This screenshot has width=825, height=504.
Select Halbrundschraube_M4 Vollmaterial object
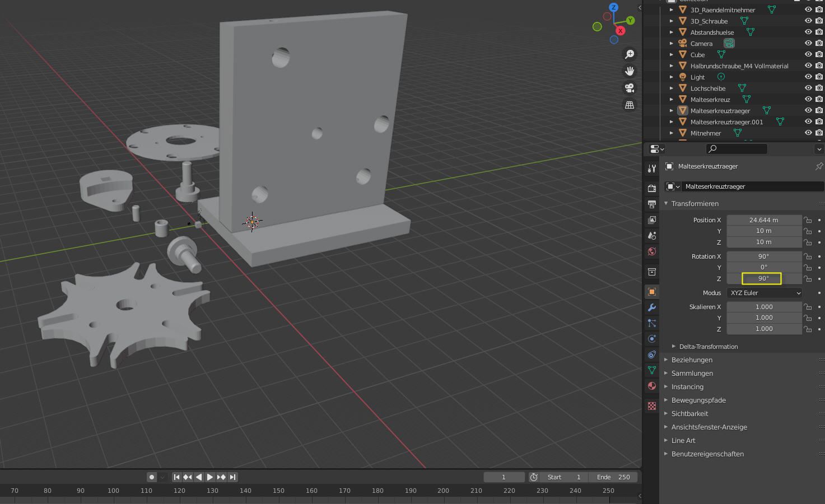coord(739,66)
